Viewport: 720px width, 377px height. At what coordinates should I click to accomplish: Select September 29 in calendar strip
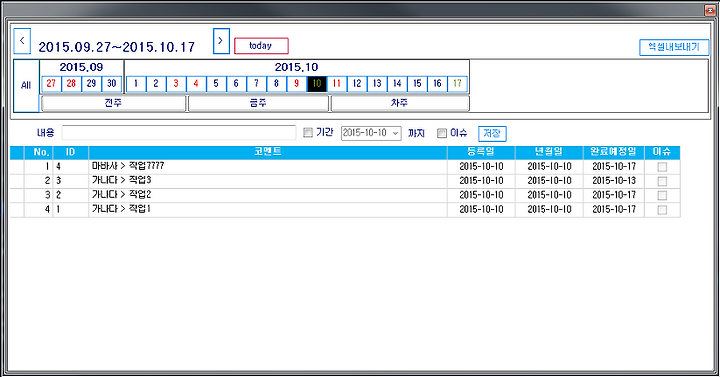tap(91, 84)
